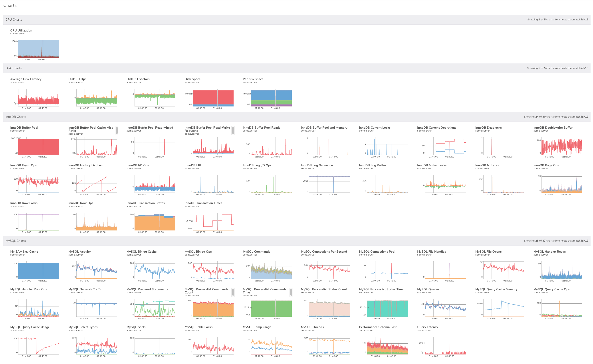Click the Disk Charts section header
Image resolution: width=593 pixels, height=364 pixels.
[14, 68]
